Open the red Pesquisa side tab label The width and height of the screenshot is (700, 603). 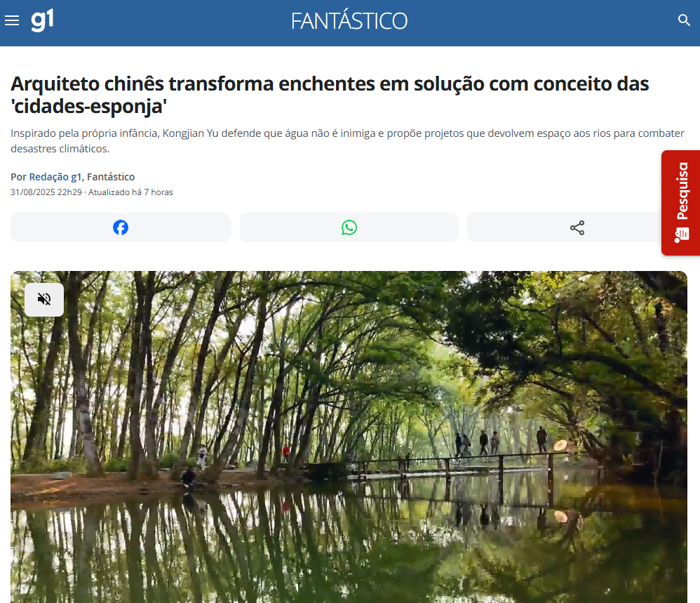[x=682, y=191]
